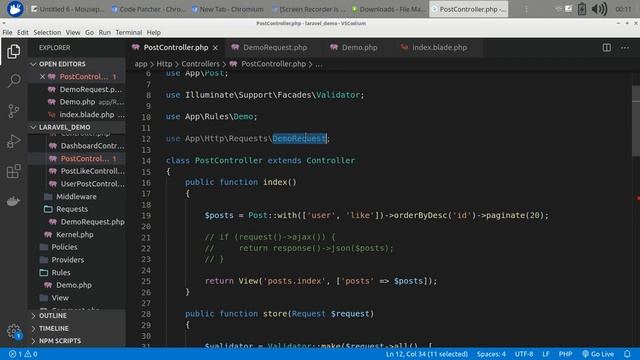
Task: Expand the NPM Scripts section
Action: click(x=77, y=341)
